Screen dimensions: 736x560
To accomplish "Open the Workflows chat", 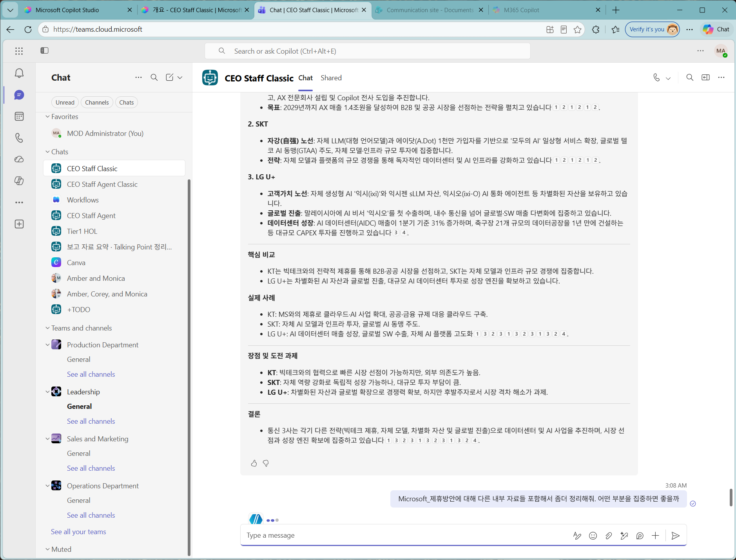I will click(x=114, y=200).
